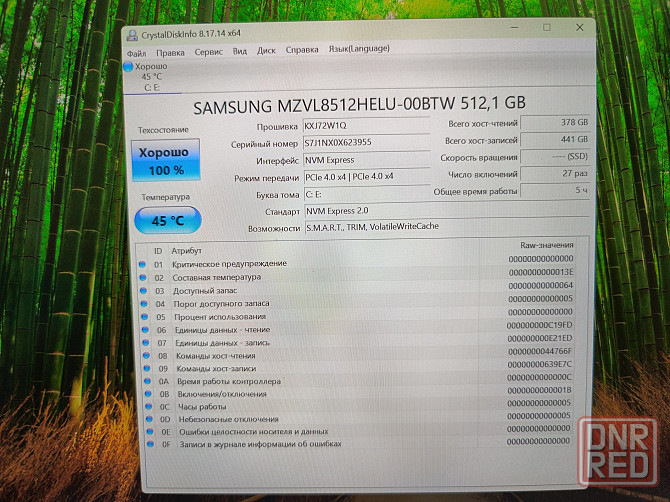The width and height of the screenshot is (670, 502).
Task: Click the Интерфейс field NVM Express
Action: (x=366, y=160)
